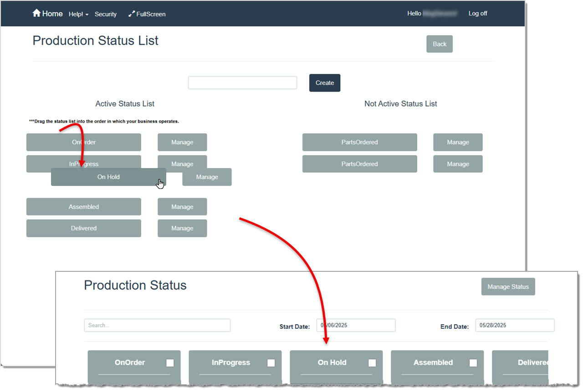
Task: Open the Help! dropdown menu
Action: 78,14
